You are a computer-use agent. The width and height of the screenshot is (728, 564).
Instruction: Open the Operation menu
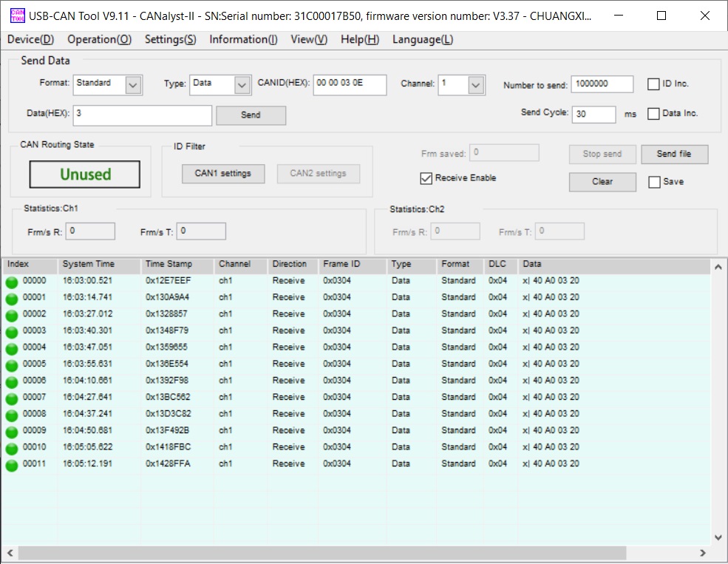click(99, 40)
